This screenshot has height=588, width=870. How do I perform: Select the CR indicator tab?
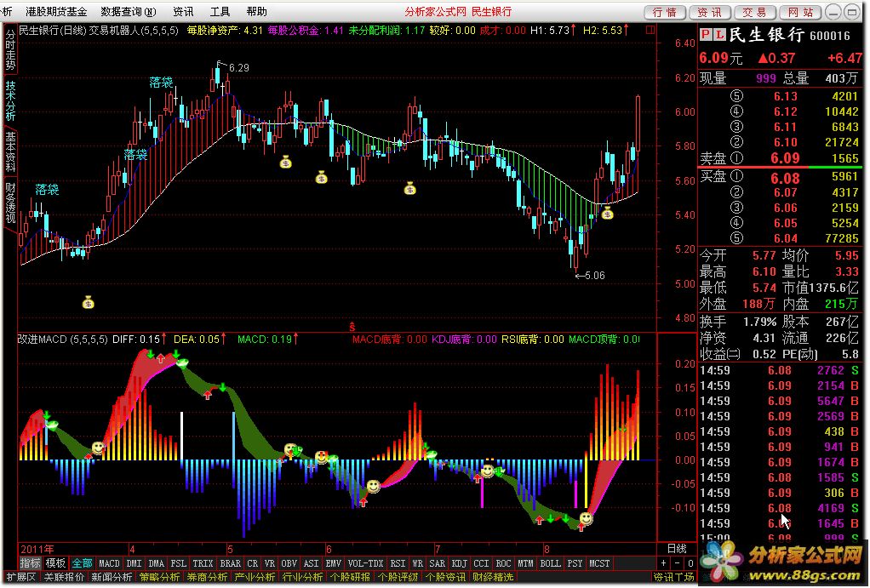(253, 563)
